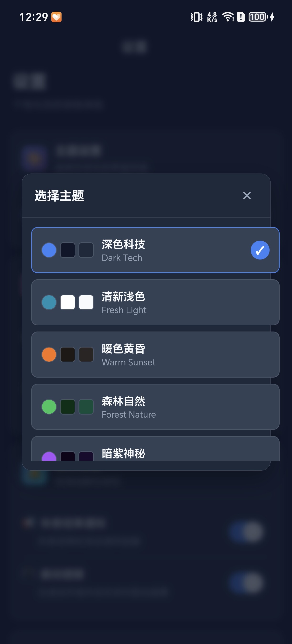Screen dimensions: 292x644
Task: Tap the orange heart app icon in status bar
Action: [x=56, y=17]
